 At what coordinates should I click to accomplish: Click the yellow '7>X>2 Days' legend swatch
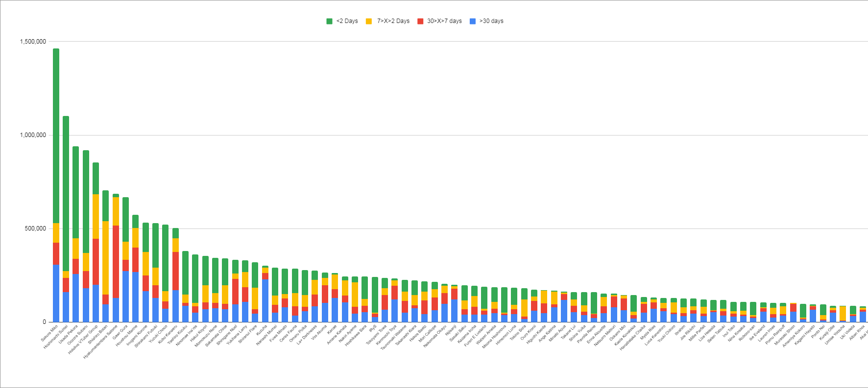tap(369, 21)
